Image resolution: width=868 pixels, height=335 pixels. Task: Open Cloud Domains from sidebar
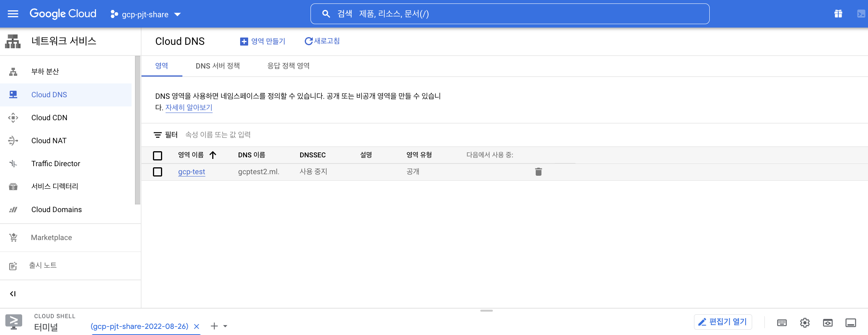[66, 209]
